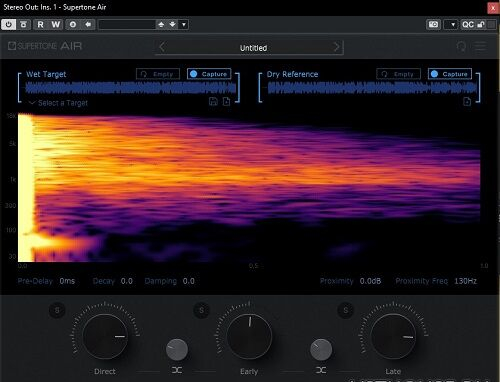Click the large Late knob
Screen dimensions: 500x382
(393, 336)
